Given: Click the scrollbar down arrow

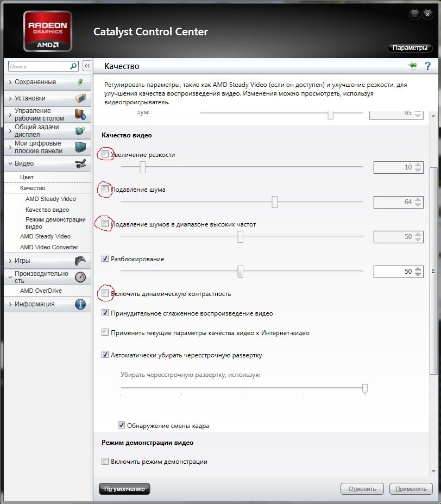Looking at the screenshot, I should [x=433, y=471].
